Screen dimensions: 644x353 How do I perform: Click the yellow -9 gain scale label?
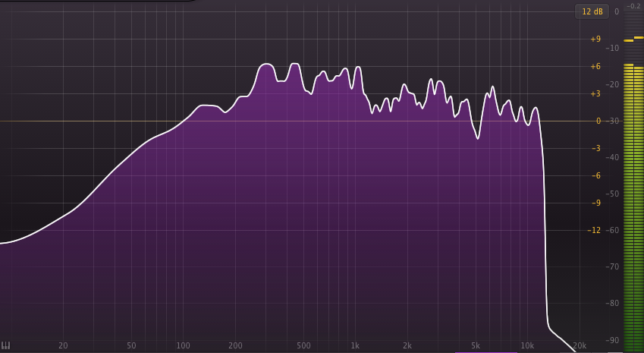point(596,203)
